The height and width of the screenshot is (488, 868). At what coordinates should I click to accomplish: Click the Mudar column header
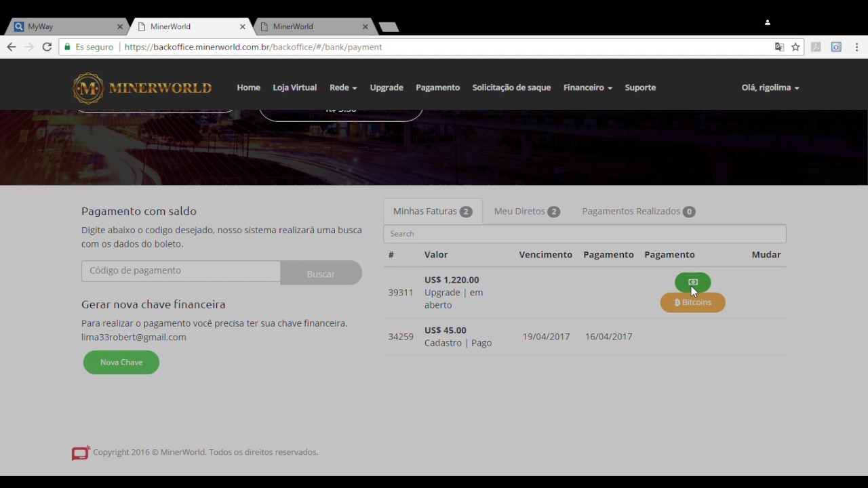click(x=766, y=255)
